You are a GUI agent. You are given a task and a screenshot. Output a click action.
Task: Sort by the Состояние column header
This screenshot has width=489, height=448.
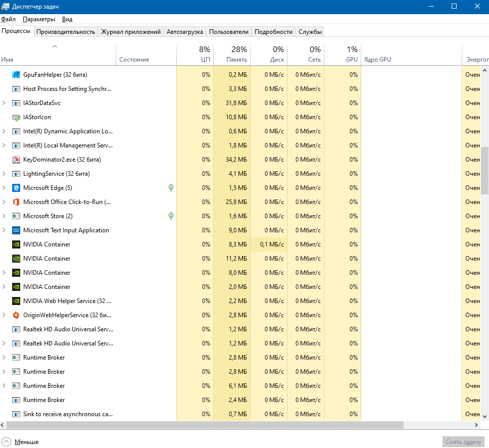click(x=146, y=55)
